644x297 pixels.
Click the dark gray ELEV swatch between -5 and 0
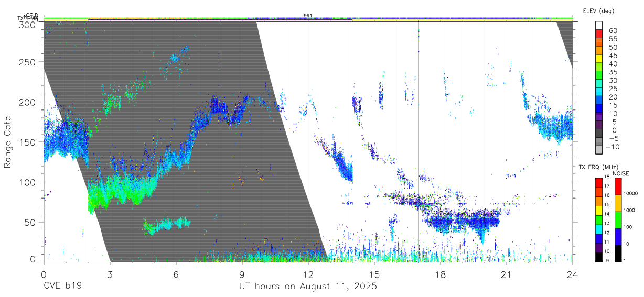599,134
